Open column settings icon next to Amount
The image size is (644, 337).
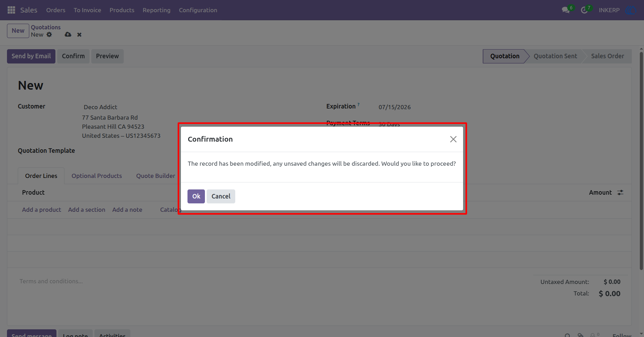620,193
